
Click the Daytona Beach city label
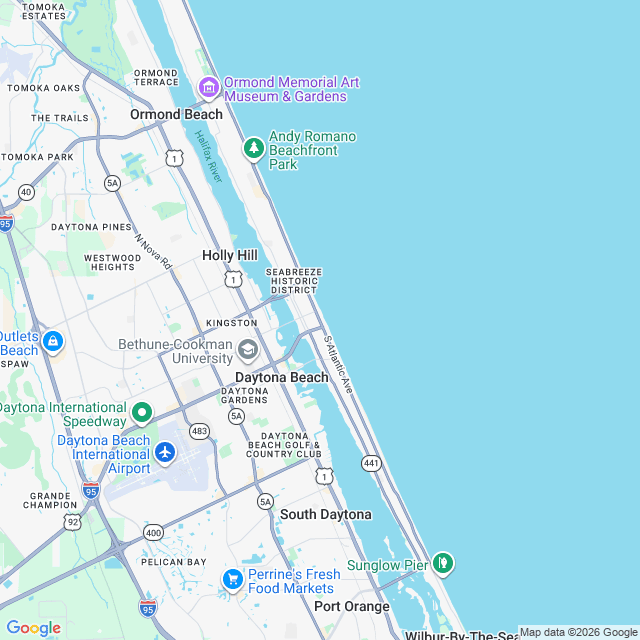click(282, 378)
